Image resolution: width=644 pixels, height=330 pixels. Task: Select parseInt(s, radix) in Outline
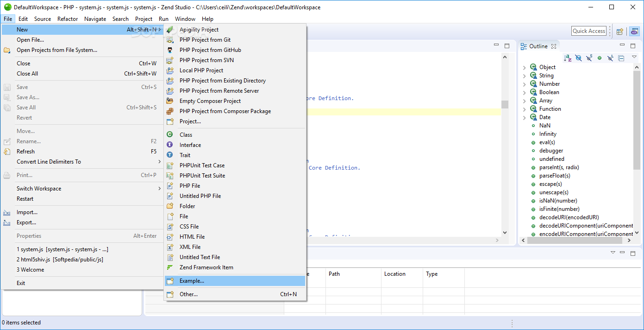559,167
